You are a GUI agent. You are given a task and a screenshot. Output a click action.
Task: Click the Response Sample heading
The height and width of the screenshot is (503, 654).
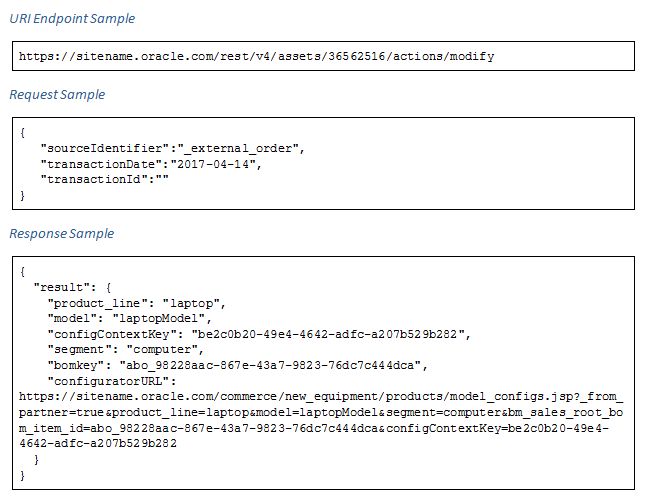tap(61, 233)
